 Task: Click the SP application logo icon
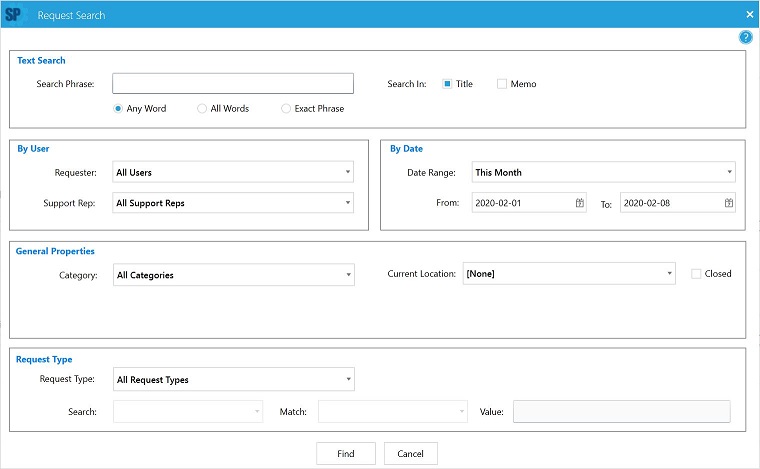14,15
